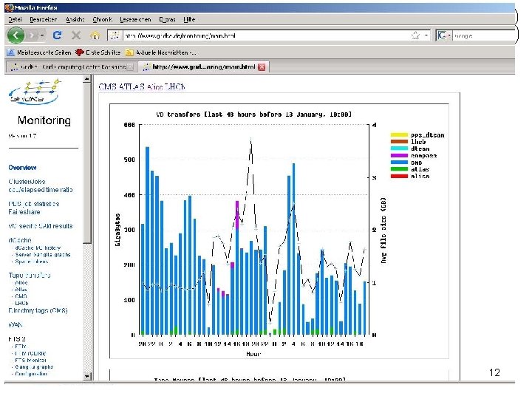This screenshot has height=399, width=532.
Task: Open the PBS job statistics link
Action: point(34,204)
